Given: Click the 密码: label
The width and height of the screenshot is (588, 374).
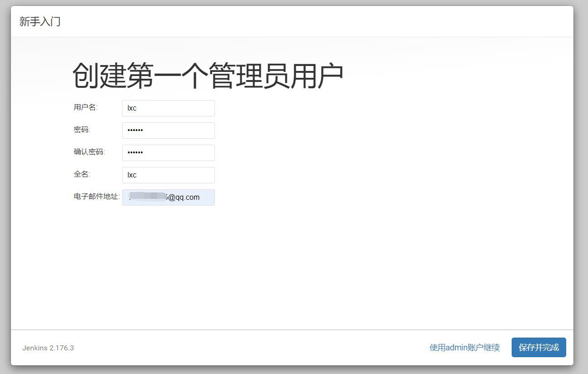Looking at the screenshot, I should point(82,130).
